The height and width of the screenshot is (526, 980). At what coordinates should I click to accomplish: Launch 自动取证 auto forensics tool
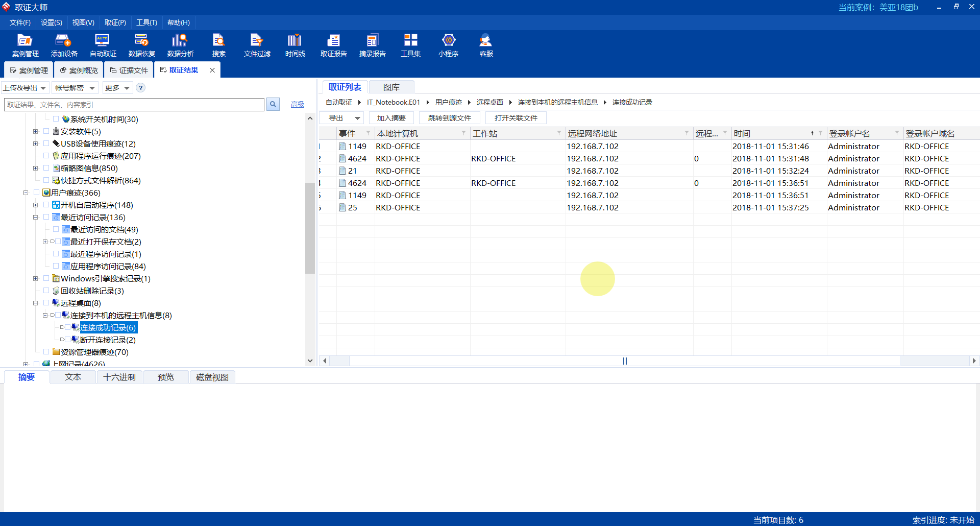(103, 45)
